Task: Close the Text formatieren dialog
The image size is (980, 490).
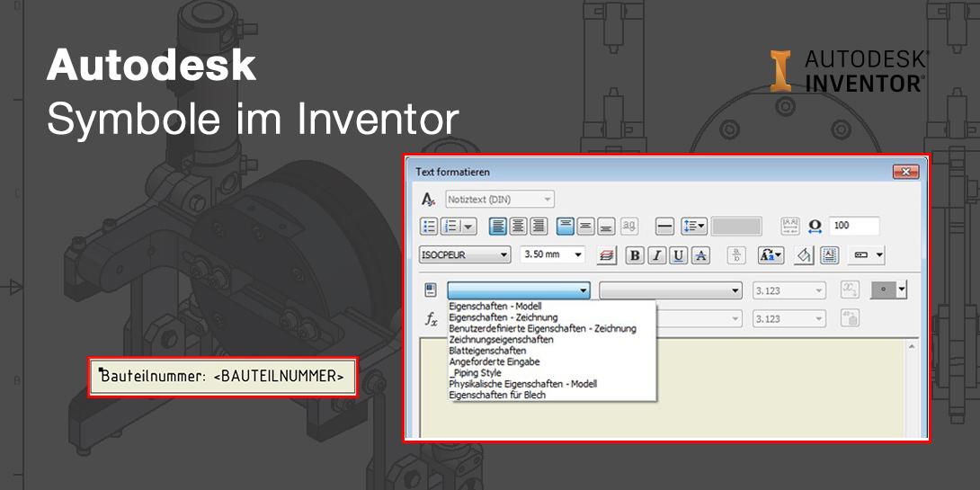Action: [x=905, y=172]
